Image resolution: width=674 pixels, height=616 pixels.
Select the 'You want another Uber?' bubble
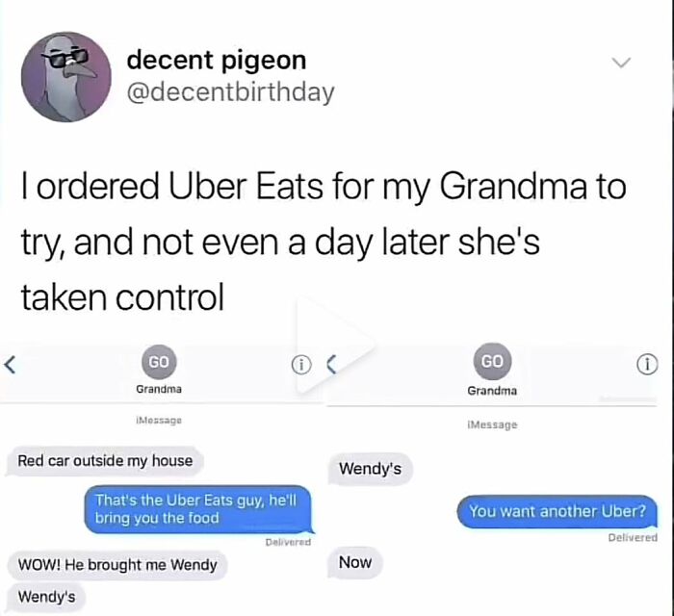coord(557,512)
